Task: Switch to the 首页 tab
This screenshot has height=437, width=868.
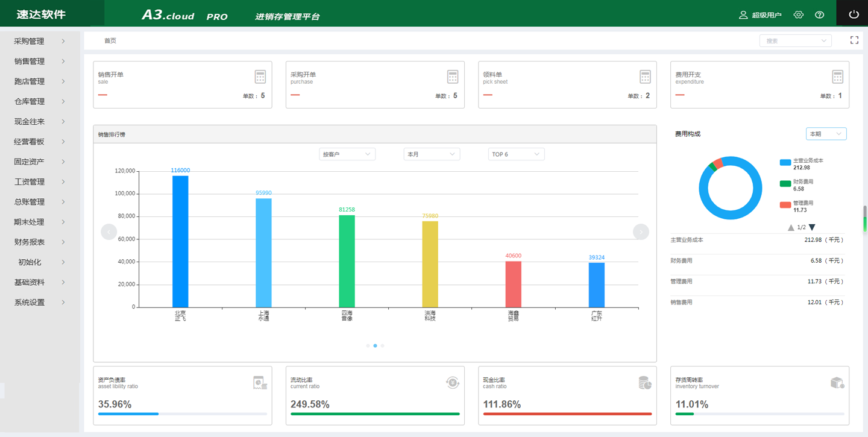Action: pos(110,40)
